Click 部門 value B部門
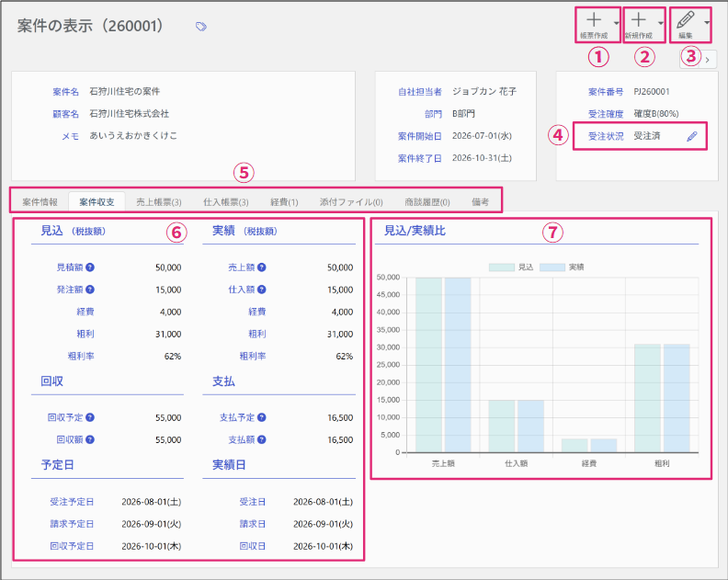The image size is (728, 580). point(463,114)
